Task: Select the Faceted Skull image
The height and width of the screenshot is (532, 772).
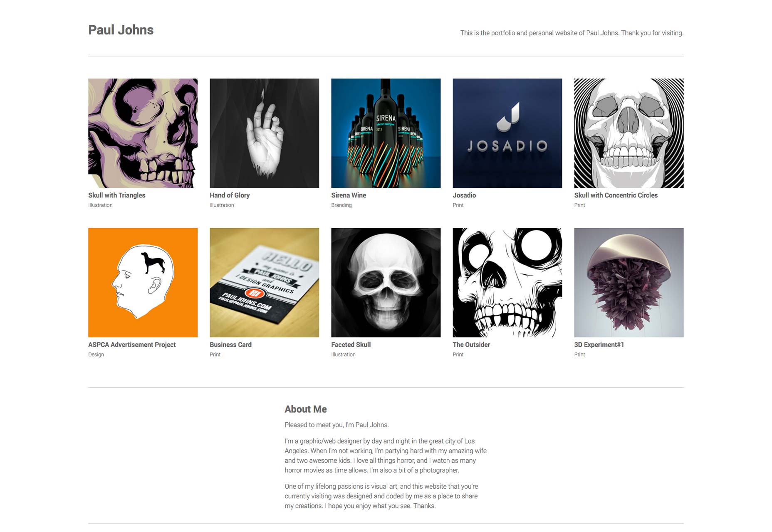Action: 386,282
